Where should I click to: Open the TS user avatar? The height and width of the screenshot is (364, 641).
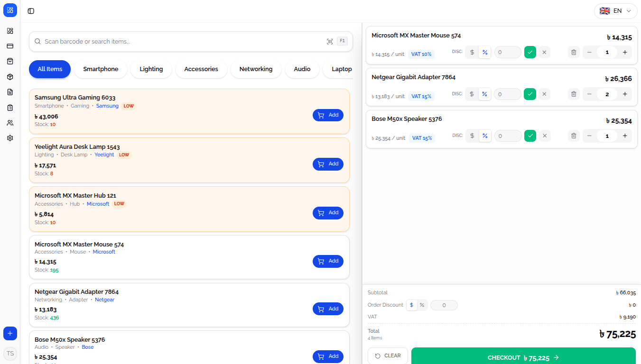coord(10,354)
